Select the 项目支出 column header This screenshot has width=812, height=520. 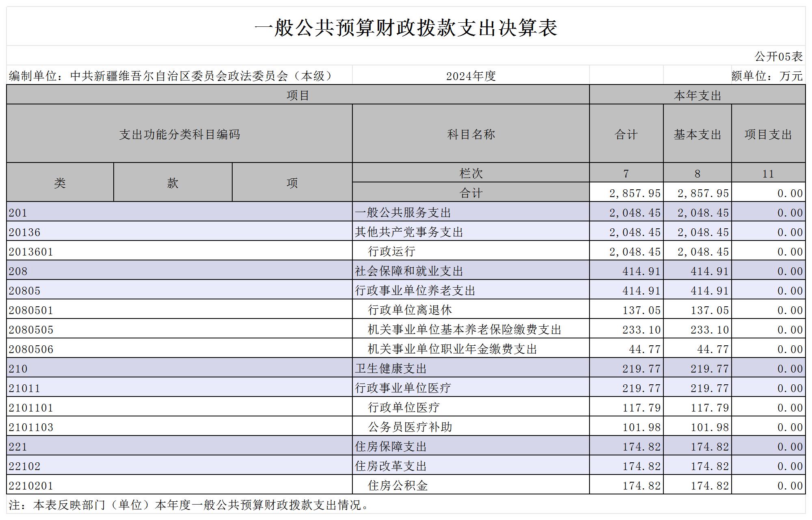click(x=768, y=134)
